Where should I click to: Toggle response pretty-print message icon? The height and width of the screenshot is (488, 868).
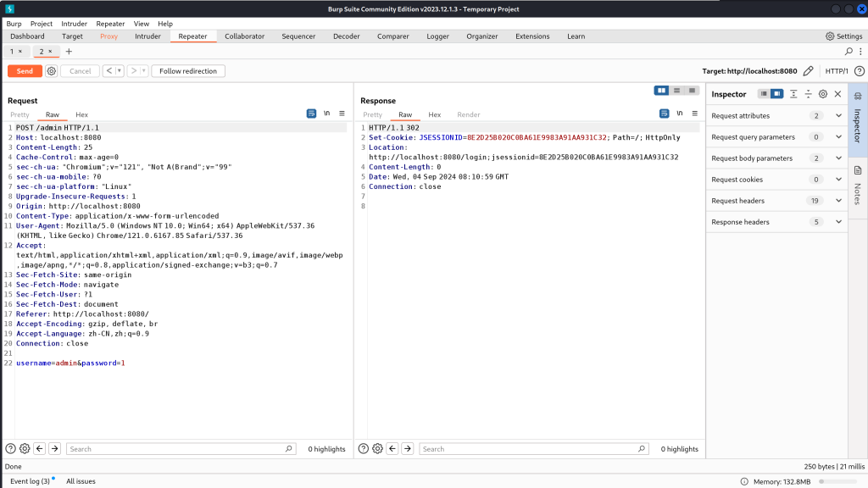[664, 114]
